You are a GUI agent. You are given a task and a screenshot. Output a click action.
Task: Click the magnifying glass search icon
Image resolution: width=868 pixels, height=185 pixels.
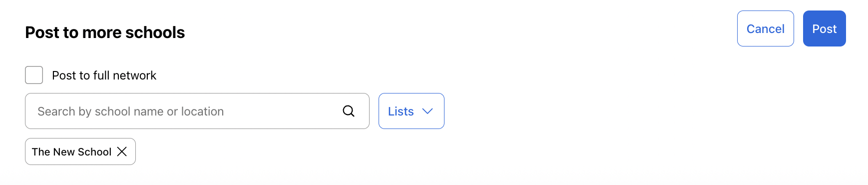tap(349, 111)
